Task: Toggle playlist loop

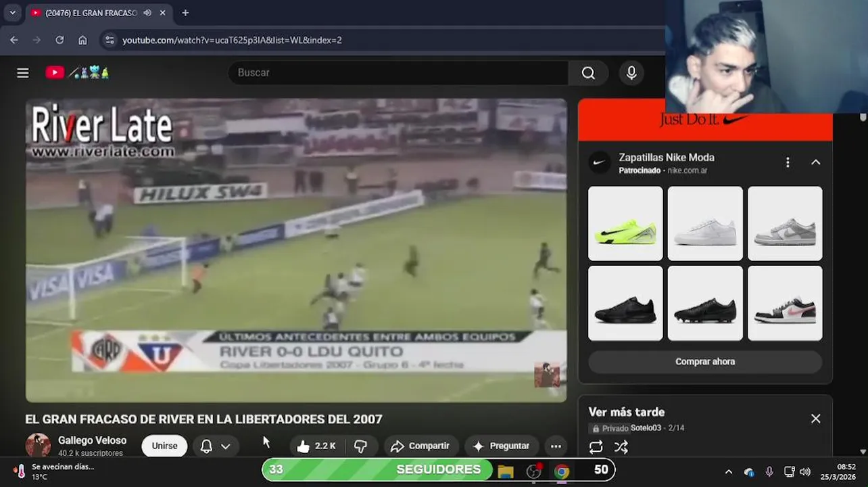Action: tap(596, 447)
